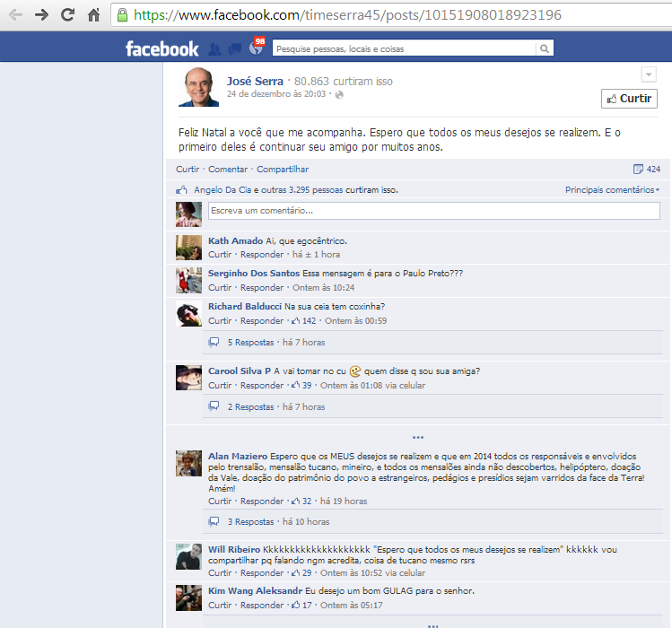Viewport: 672px width, 628px height.
Task: Click the browser forward arrow
Action: click(x=41, y=15)
